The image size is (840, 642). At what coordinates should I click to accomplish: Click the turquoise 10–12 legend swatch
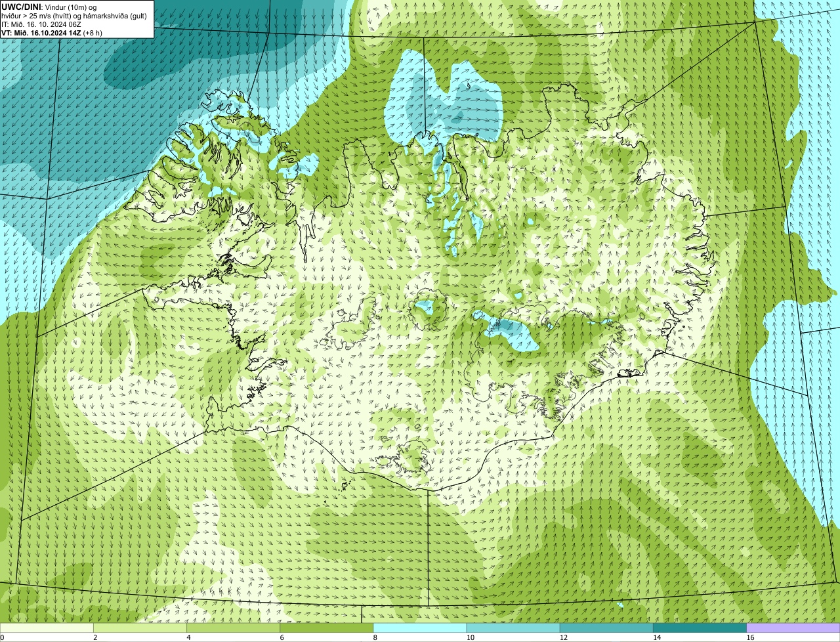click(513, 628)
